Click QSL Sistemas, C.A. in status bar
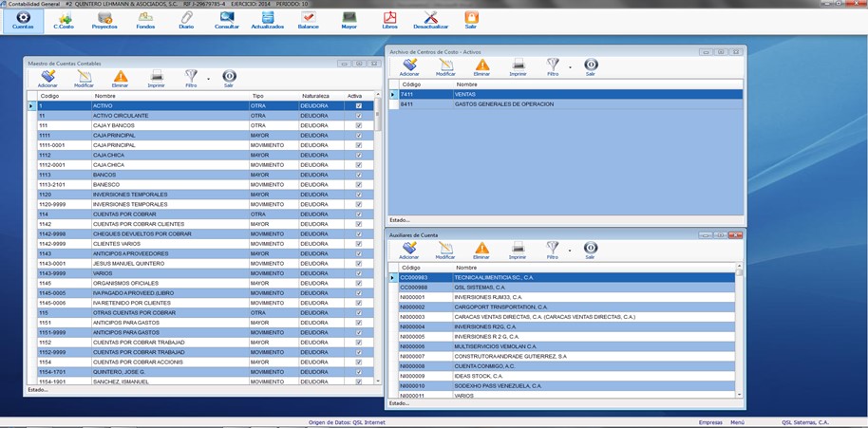Image resolution: width=868 pixels, height=428 pixels. [x=805, y=422]
